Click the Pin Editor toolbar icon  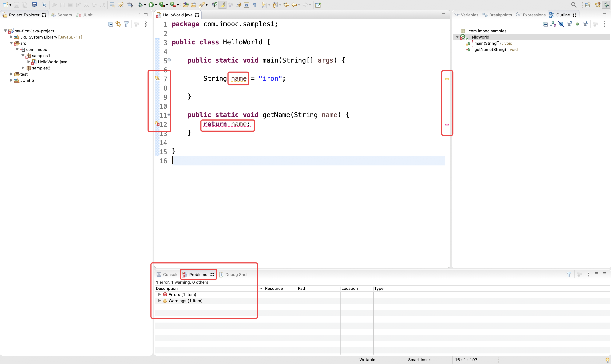[x=318, y=5]
